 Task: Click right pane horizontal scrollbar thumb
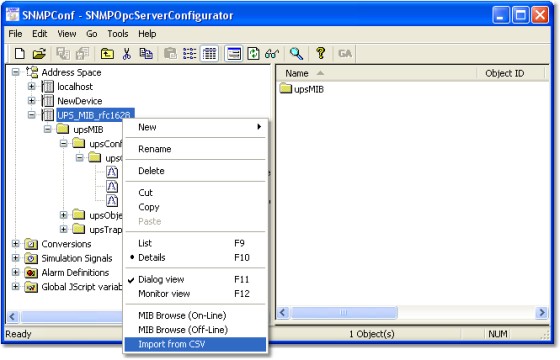(x=344, y=312)
